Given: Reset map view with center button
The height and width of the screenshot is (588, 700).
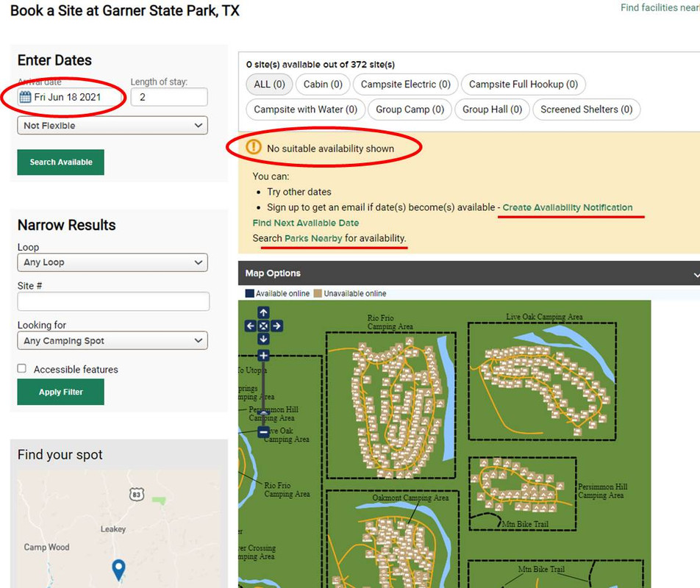Looking at the screenshot, I should [263, 326].
